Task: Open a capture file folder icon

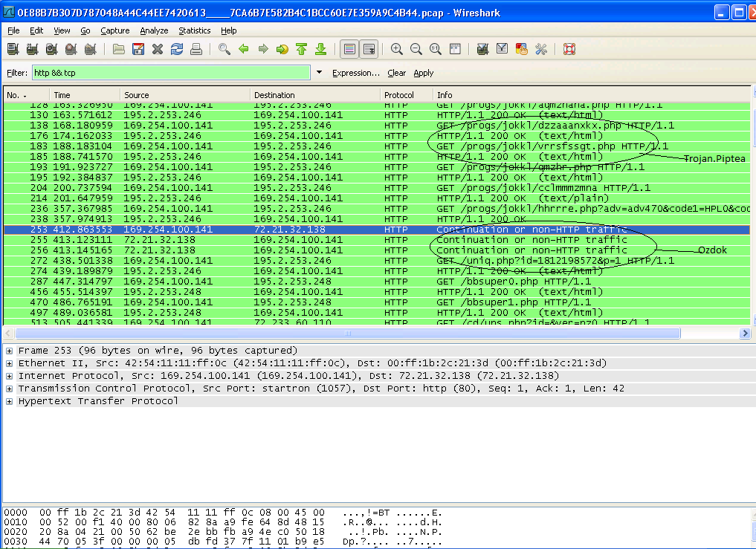Action: [x=119, y=49]
